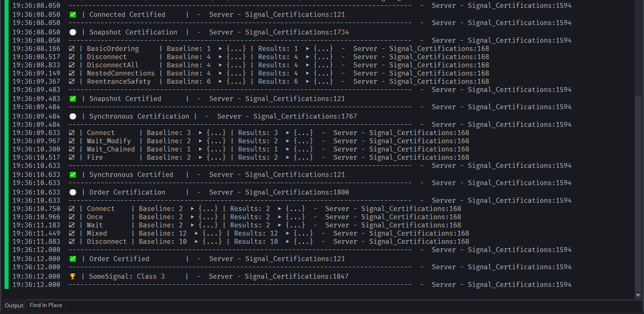
Task: Click the timestamp 19:36:10.300
Action: 36,149
